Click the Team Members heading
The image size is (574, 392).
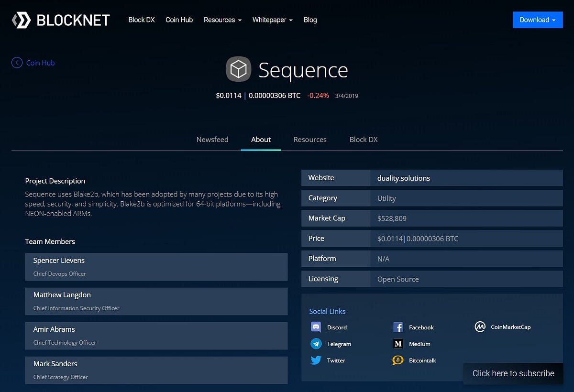pos(50,241)
